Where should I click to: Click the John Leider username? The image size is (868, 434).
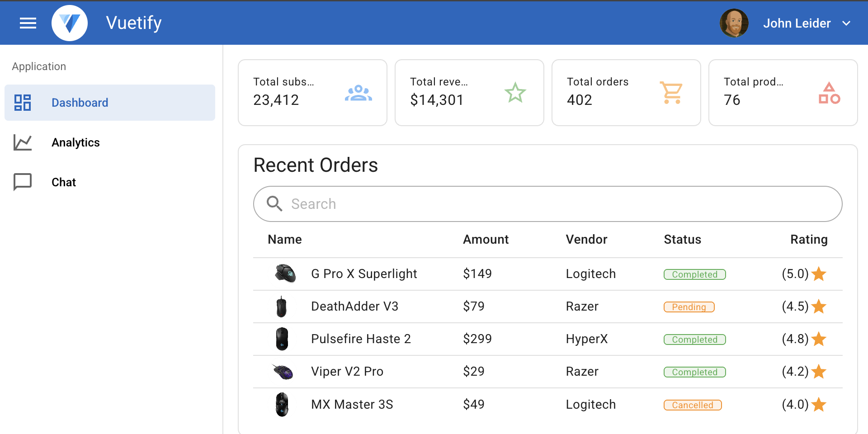[x=797, y=23]
